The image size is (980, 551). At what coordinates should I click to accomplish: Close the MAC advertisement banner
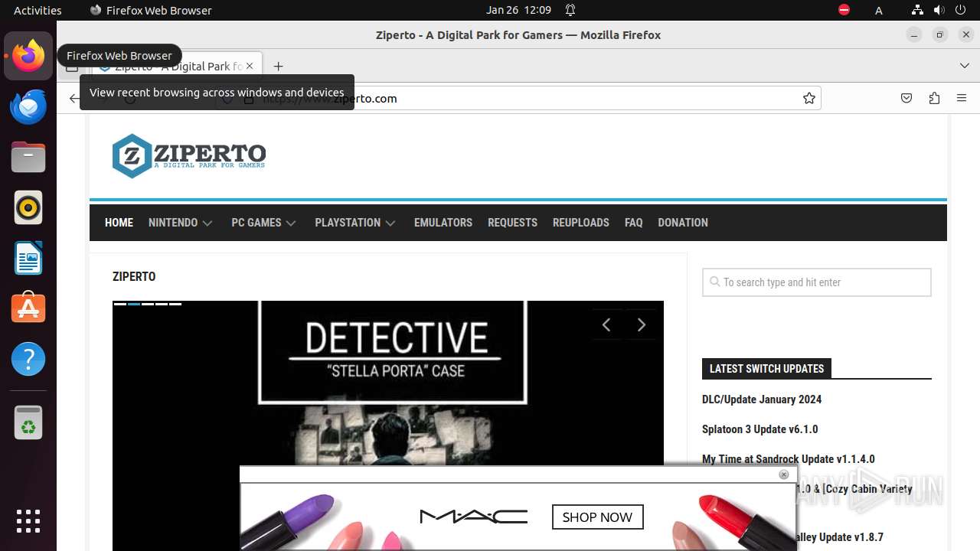(x=783, y=474)
